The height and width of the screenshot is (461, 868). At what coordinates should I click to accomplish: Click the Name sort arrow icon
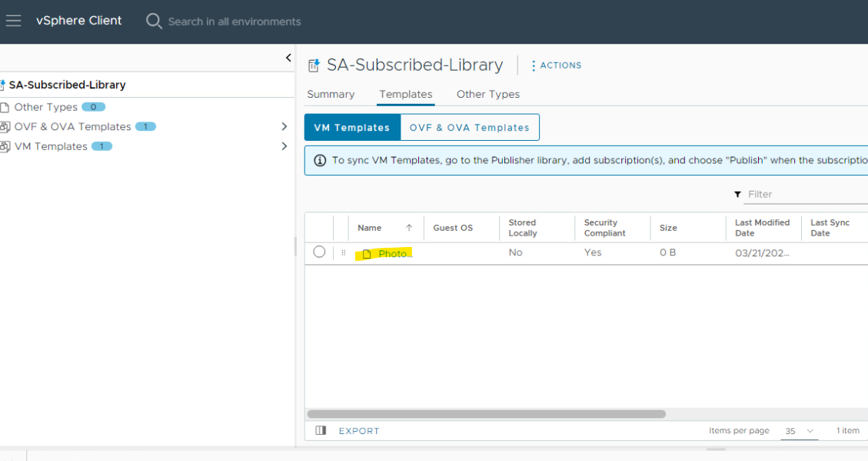[x=409, y=228]
